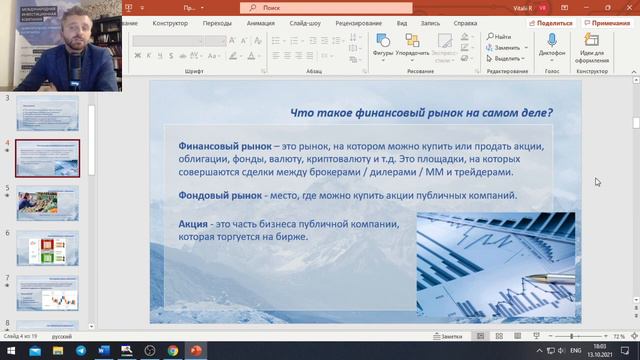640x360 pixels.
Task: Click the text highlight color icon
Action: coord(233,56)
